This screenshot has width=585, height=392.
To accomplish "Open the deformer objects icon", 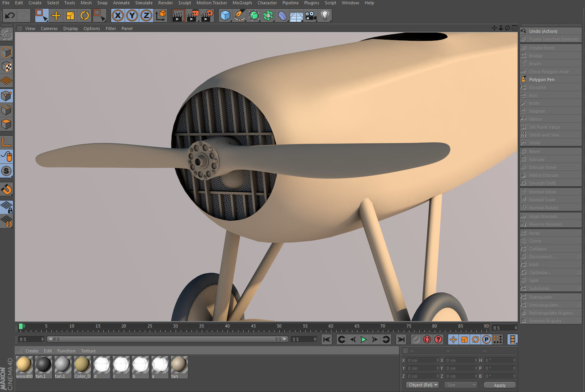I will (x=282, y=16).
